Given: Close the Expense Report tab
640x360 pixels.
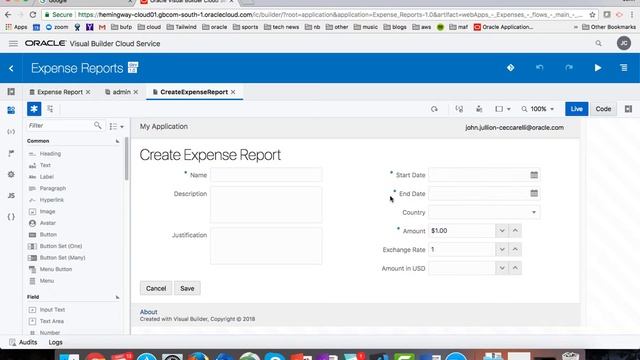Looking at the screenshot, I should click(88, 92).
